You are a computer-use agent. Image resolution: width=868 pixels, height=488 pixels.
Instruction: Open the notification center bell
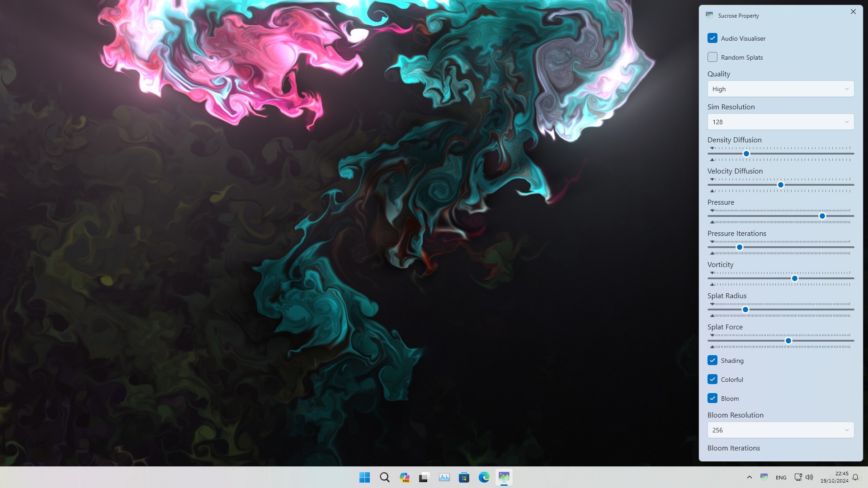click(x=855, y=477)
